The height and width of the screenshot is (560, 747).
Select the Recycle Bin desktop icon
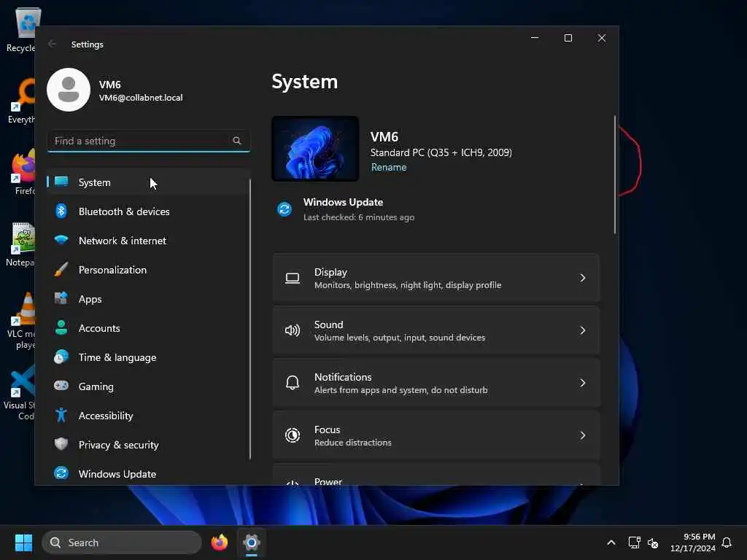(x=21, y=29)
